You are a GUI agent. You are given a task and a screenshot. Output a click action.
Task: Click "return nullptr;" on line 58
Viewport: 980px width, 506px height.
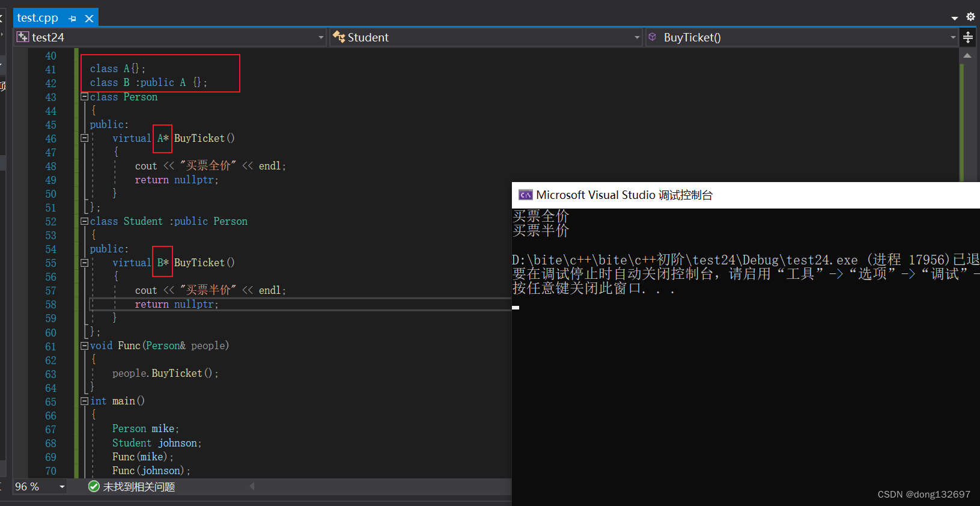(x=177, y=304)
